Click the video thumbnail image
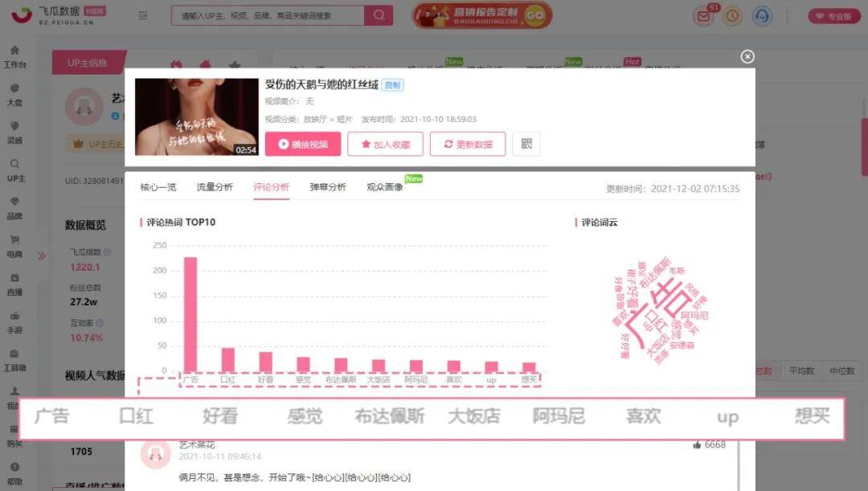 click(197, 117)
